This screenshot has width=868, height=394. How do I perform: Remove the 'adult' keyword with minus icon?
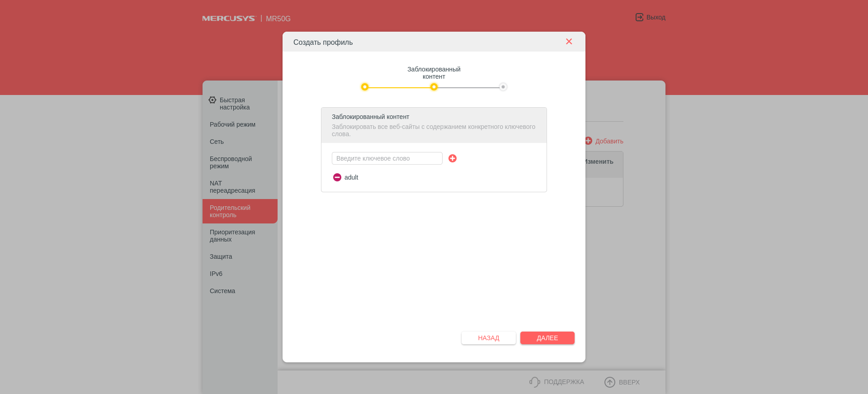[x=337, y=177]
